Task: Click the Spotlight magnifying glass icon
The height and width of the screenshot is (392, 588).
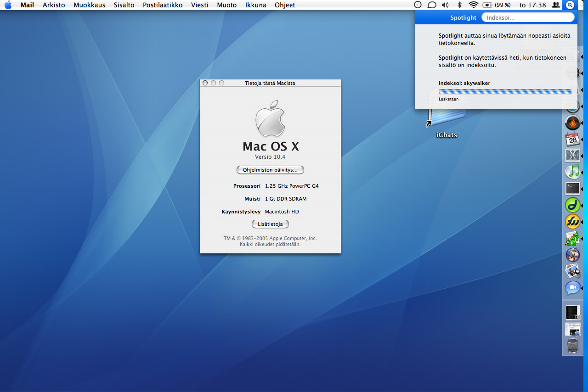Action: [570, 5]
